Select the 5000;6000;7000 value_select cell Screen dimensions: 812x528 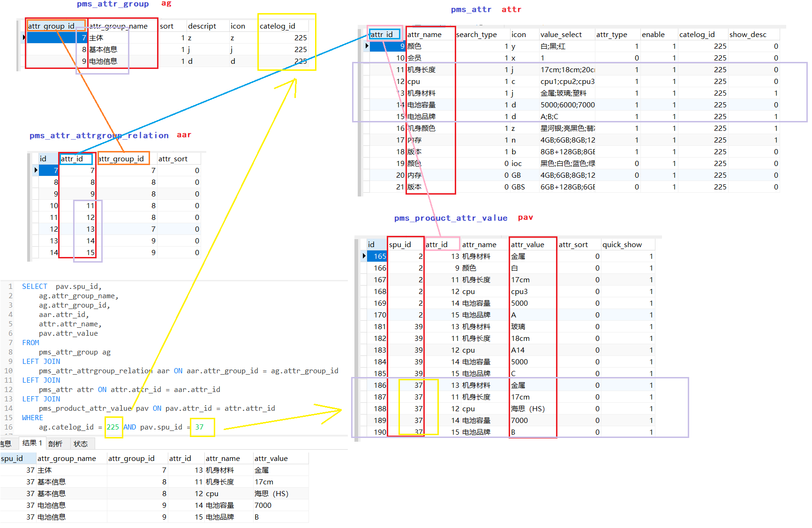tap(567, 105)
